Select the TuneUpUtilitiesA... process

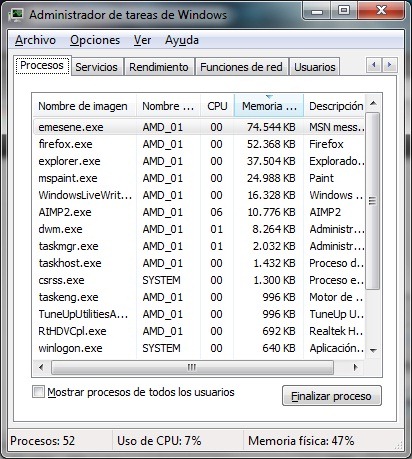199,314
